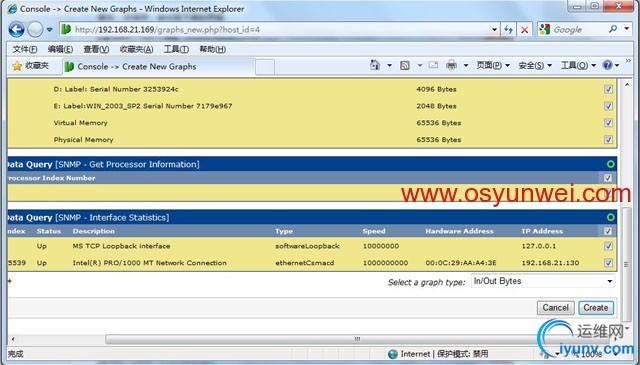640x365 pixels.
Task: Go forward with the browser Forward arrow
Action: (36, 29)
